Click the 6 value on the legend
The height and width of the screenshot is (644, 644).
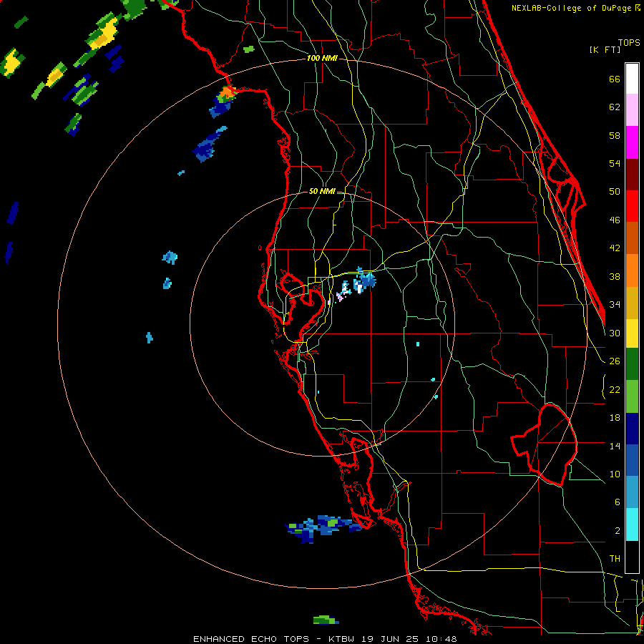coord(617,502)
